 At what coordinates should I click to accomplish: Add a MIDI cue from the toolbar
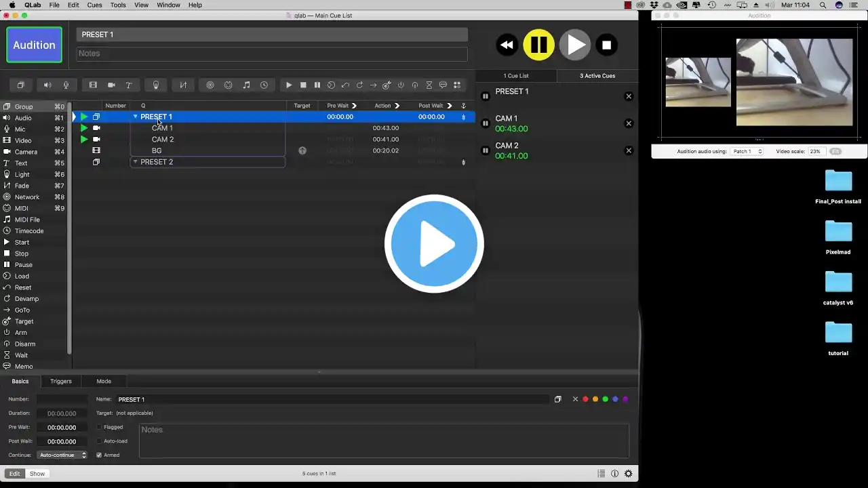pos(228,85)
